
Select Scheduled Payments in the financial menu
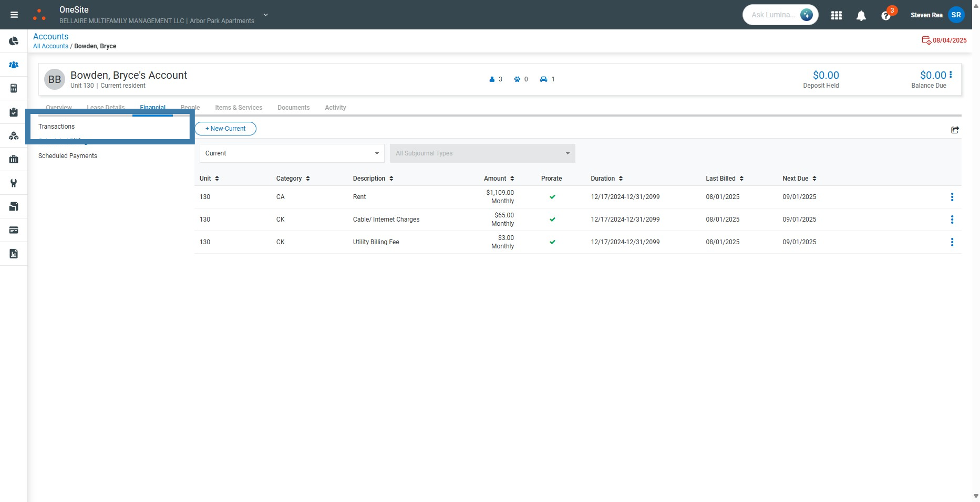click(68, 156)
